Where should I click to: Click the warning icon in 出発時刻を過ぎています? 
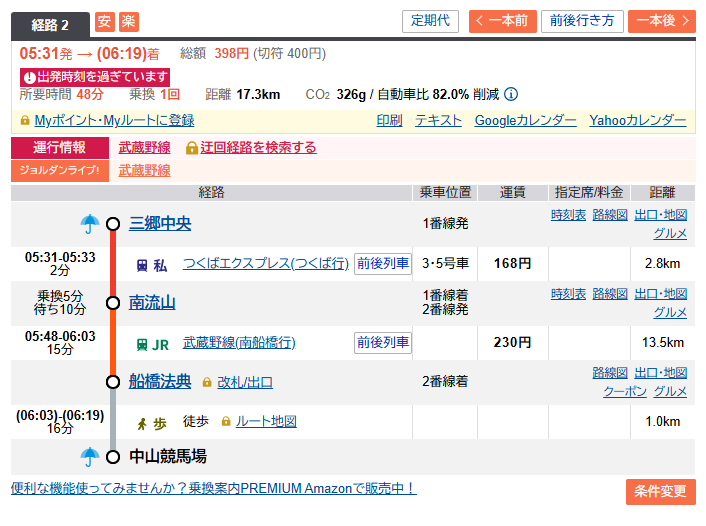coord(30,77)
